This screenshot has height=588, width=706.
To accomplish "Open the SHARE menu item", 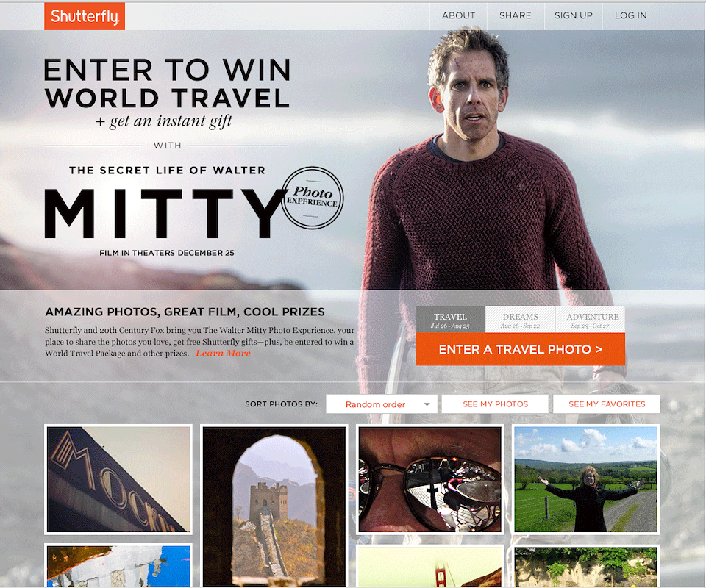I will (x=515, y=15).
